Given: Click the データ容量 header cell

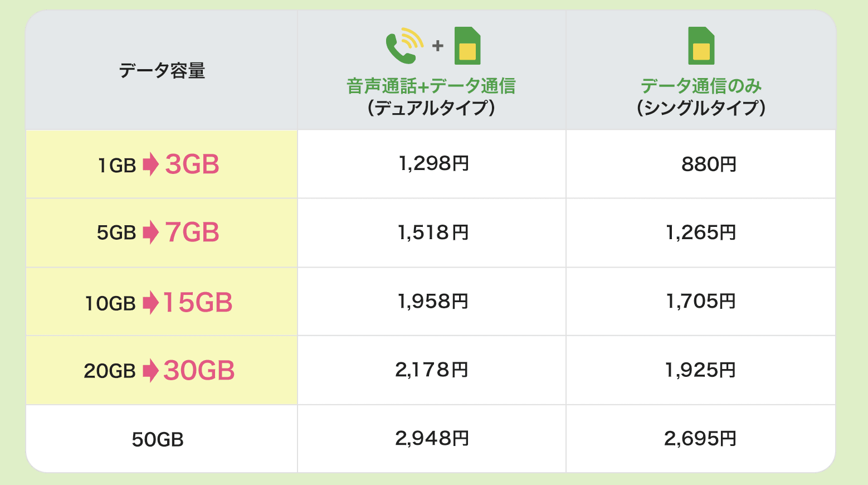Looking at the screenshot, I should point(162,71).
